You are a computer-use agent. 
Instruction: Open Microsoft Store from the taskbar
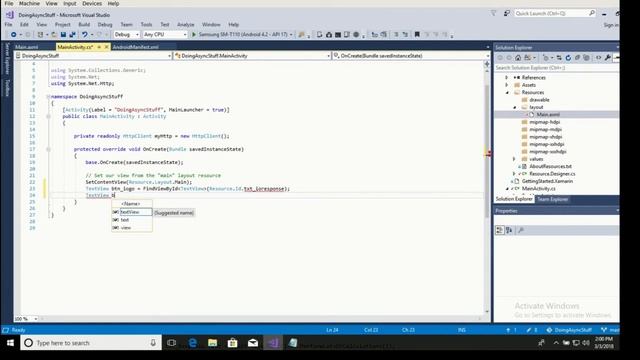(x=233, y=343)
